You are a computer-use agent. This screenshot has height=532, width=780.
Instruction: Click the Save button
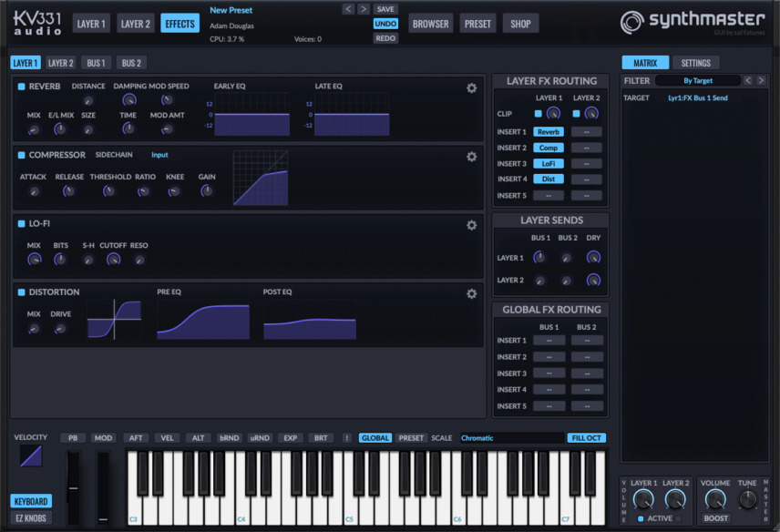(385, 9)
